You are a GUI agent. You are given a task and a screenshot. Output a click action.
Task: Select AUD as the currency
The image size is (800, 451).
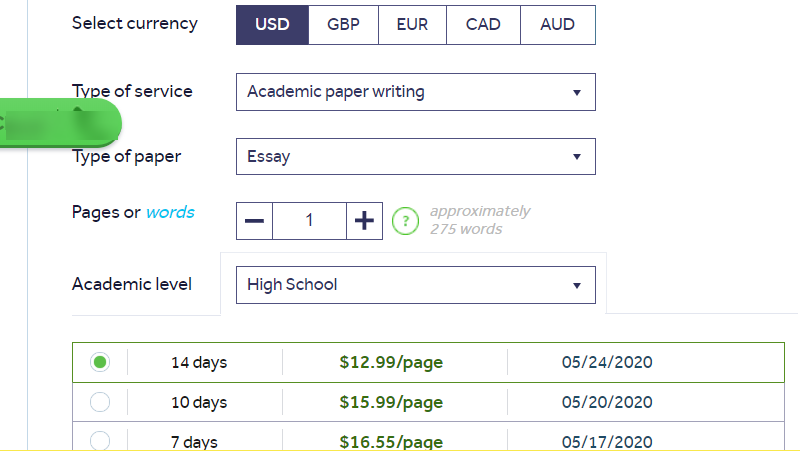tap(558, 25)
